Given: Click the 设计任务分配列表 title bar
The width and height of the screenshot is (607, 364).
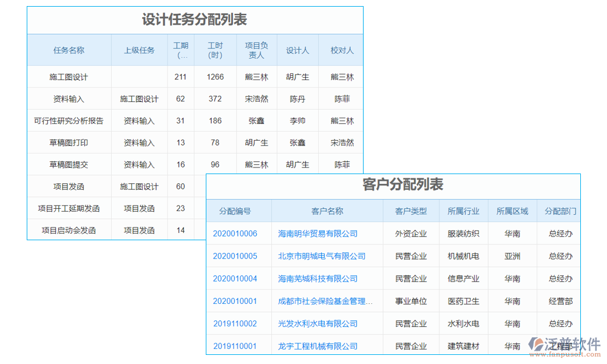Looking at the screenshot, I should point(194,19).
